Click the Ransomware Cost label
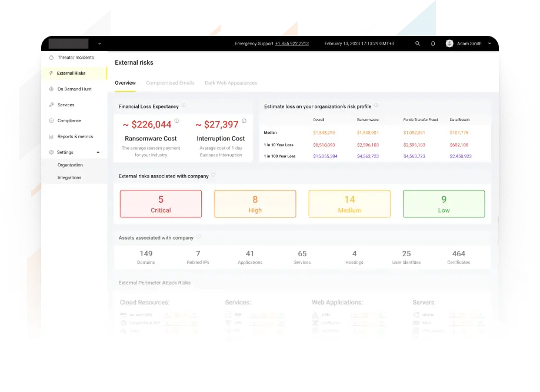The image size is (540, 392). point(151,138)
